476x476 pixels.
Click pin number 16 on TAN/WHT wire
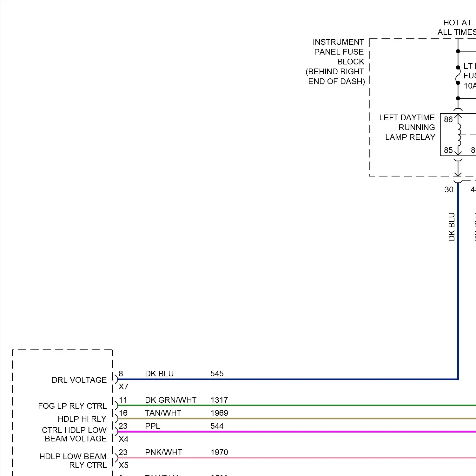click(123, 413)
